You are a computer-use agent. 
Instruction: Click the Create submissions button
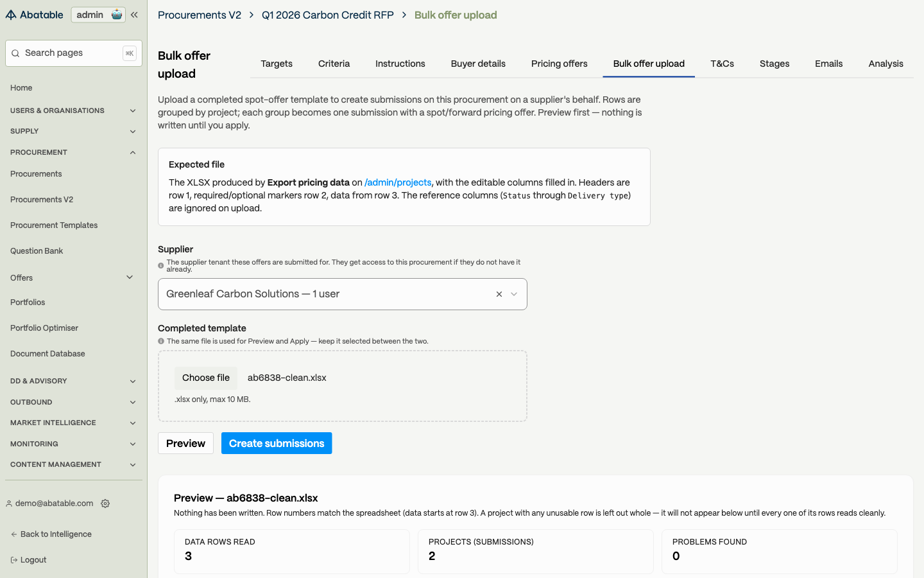point(277,443)
